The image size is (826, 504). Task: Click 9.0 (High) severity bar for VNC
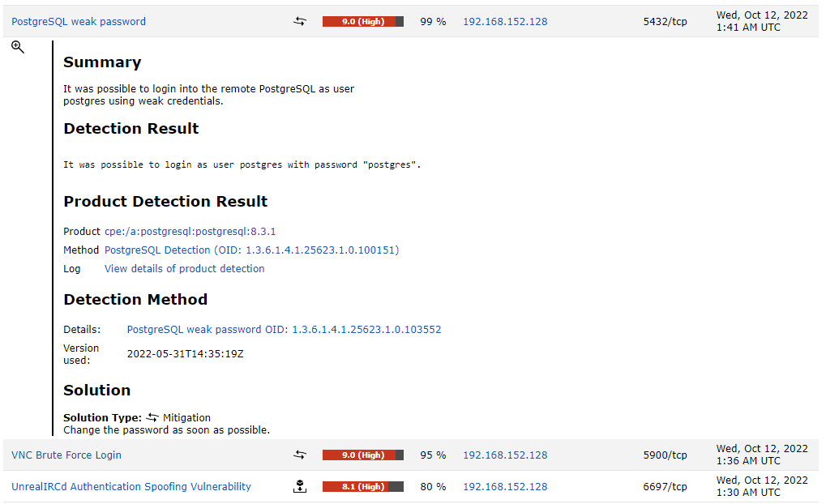(x=363, y=455)
